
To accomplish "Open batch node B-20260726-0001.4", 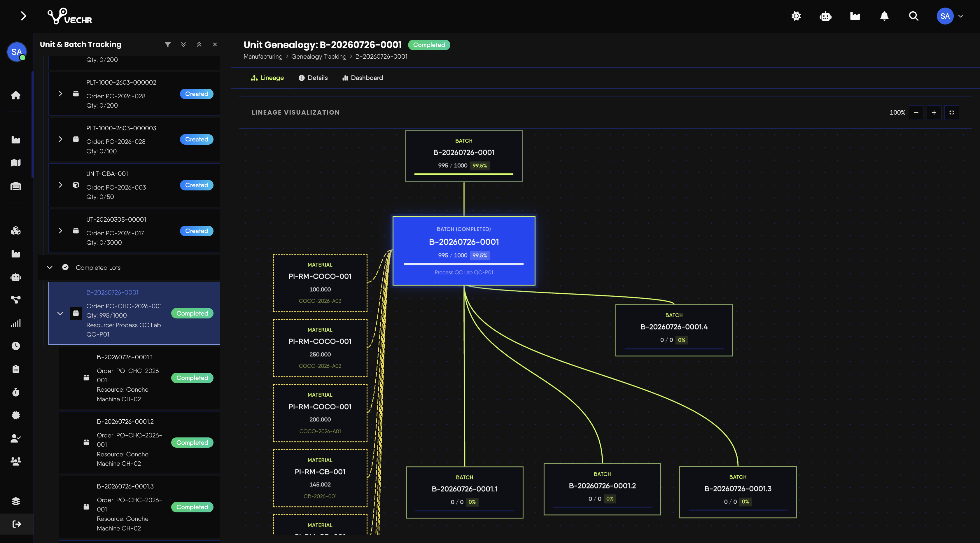I will [x=674, y=330].
